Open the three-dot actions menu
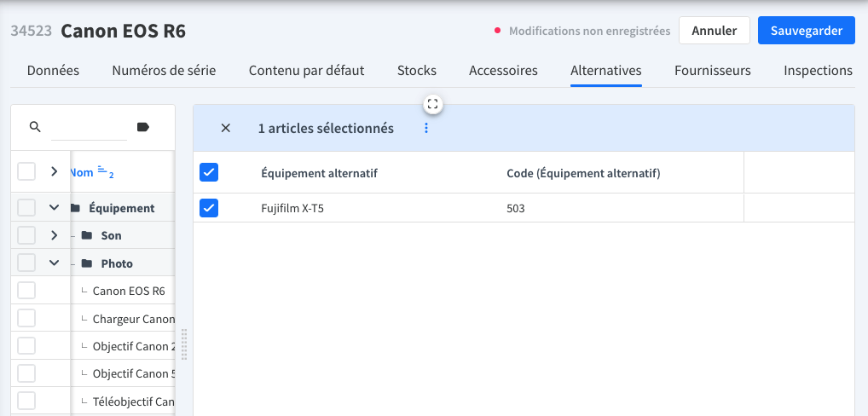Screen dimensions: 868x416 coord(426,129)
